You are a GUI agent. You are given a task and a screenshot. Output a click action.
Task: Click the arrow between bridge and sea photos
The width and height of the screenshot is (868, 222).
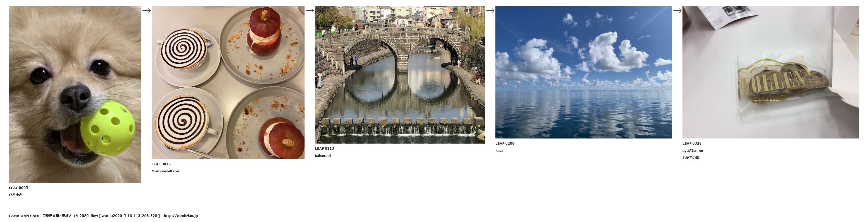[x=490, y=10]
